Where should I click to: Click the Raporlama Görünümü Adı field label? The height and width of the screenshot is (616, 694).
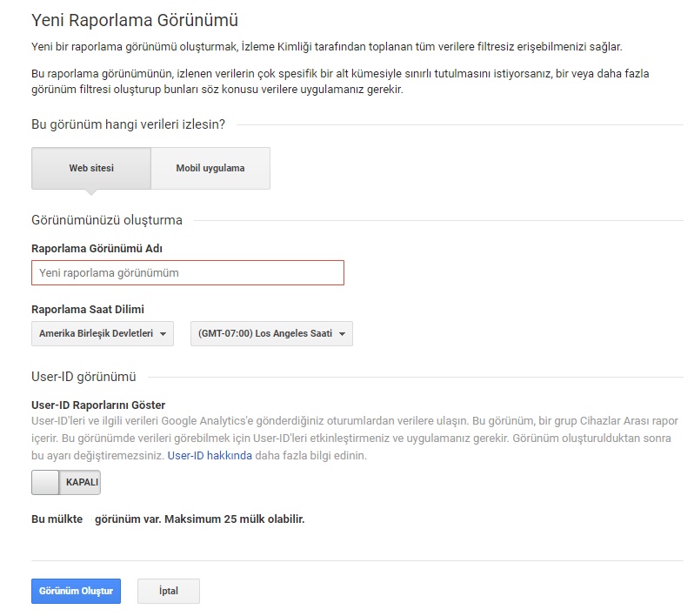pos(97,248)
